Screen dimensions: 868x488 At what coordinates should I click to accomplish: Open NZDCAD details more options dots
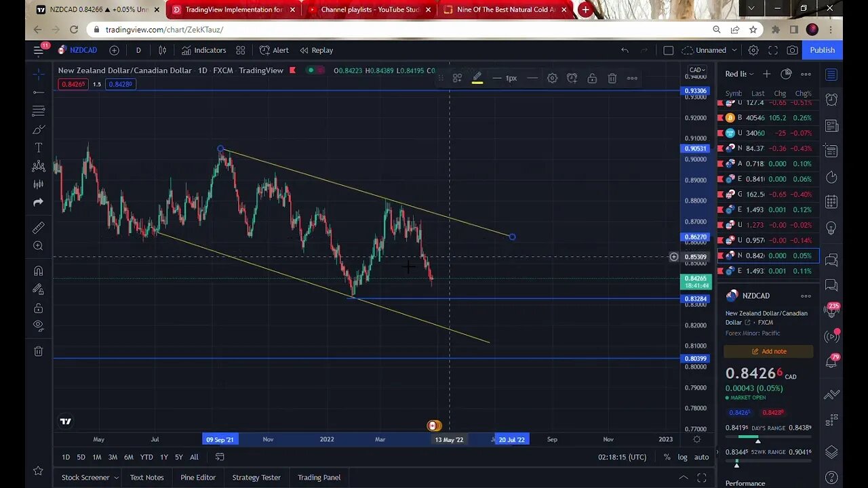(806, 296)
